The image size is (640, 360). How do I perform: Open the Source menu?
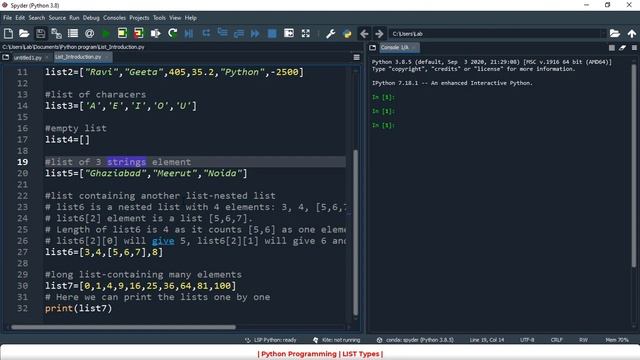[x=57, y=18]
